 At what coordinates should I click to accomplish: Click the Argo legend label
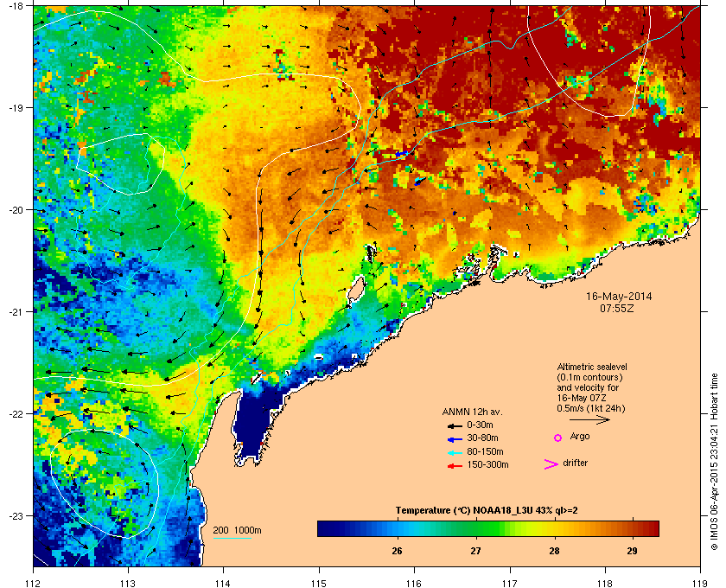pyautogui.click(x=580, y=437)
